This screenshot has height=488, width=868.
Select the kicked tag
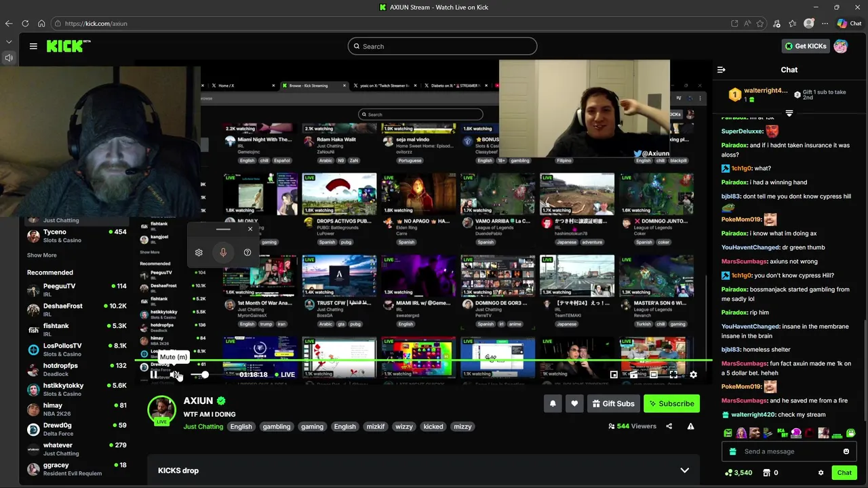click(x=433, y=426)
